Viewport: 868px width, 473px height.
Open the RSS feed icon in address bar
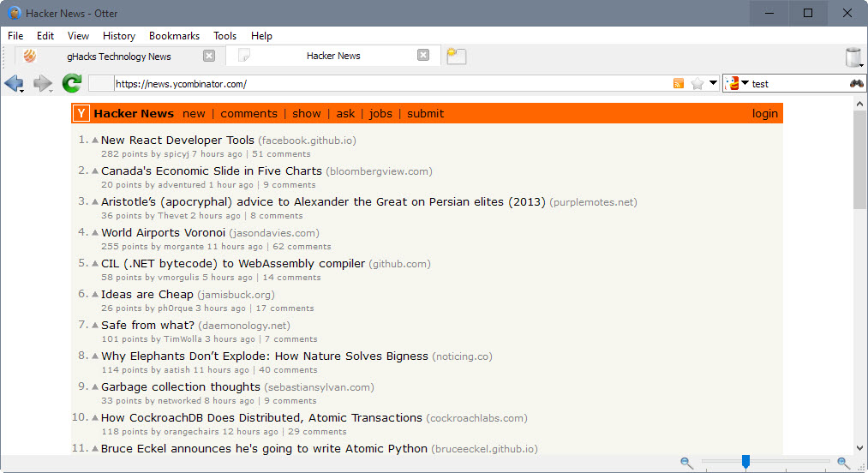(x=678, y=84)
